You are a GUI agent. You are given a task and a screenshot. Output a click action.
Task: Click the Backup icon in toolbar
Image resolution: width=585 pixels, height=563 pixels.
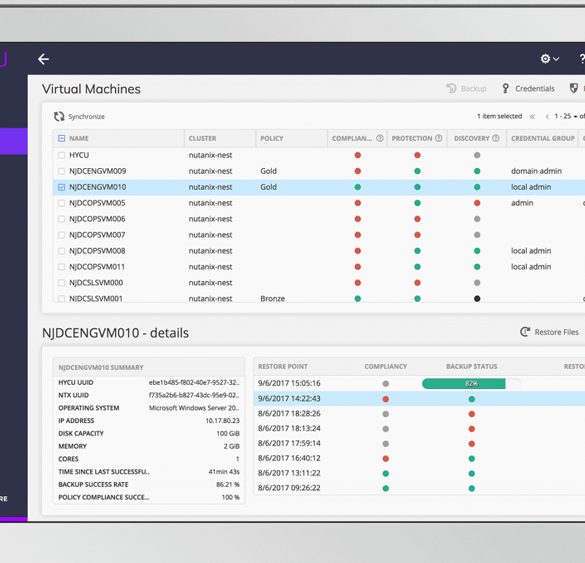(451, 88)
